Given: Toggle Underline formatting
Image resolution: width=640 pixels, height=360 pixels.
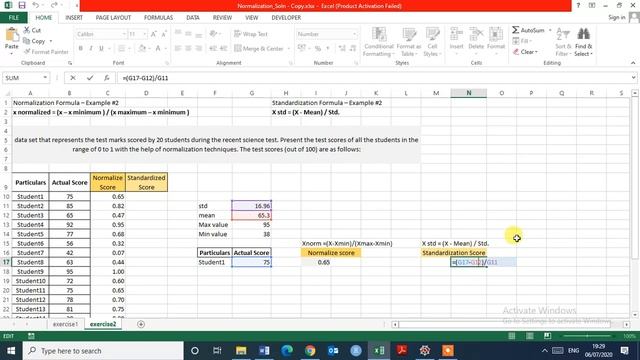Looking at the screenshot, I should [101, 48].
